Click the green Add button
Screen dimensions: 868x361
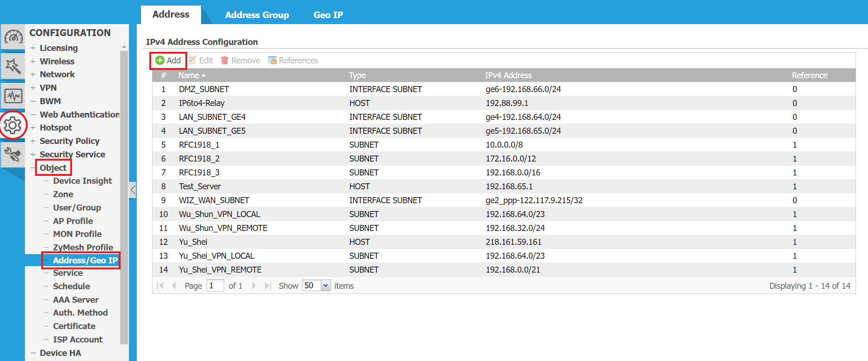(x=168, y=61)
